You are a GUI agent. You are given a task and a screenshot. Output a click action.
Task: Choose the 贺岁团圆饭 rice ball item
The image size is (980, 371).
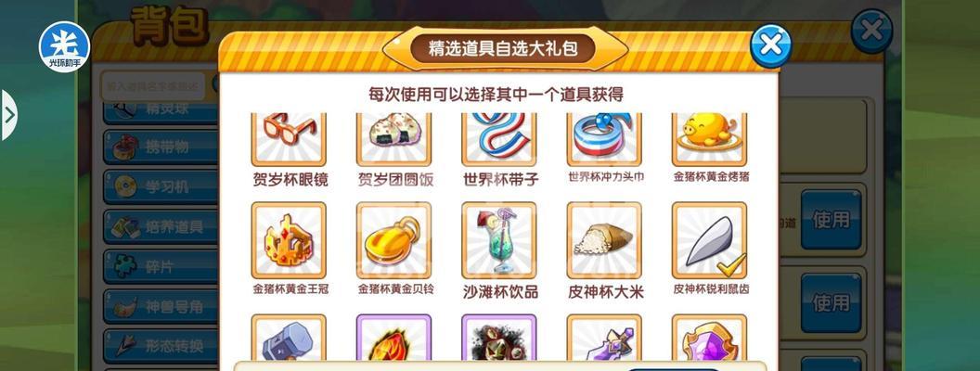pos(393,139)
